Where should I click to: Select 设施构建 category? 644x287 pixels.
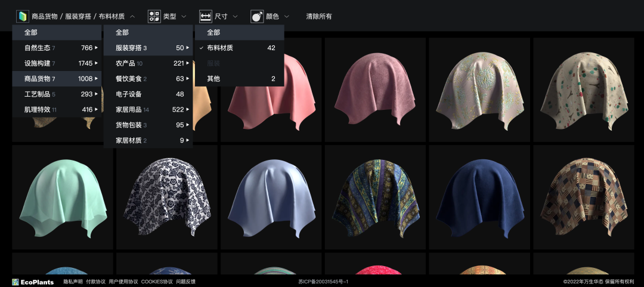click(x=57, y=63)
